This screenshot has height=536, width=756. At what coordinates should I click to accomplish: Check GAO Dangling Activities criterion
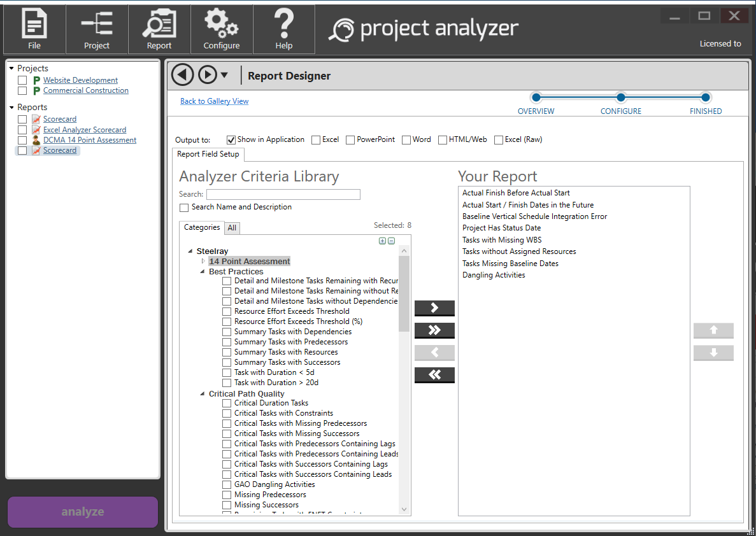coord(227,485)
